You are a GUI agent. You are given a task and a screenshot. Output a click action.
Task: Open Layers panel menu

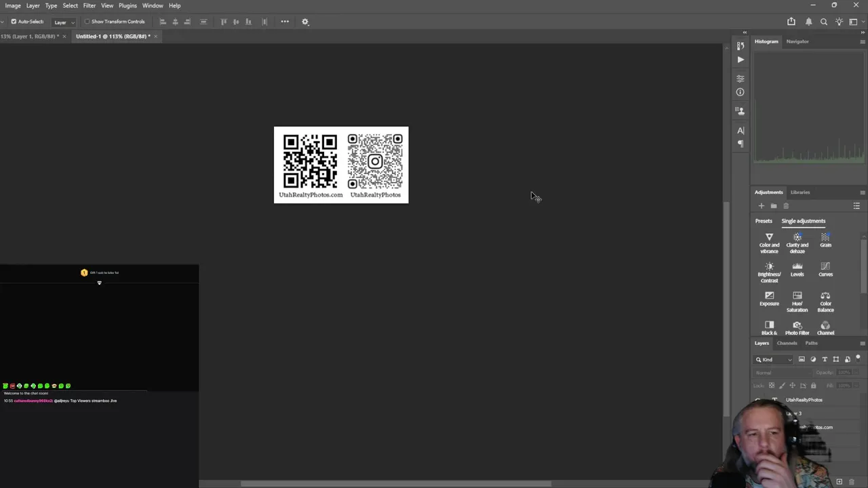tap(863, 343)
